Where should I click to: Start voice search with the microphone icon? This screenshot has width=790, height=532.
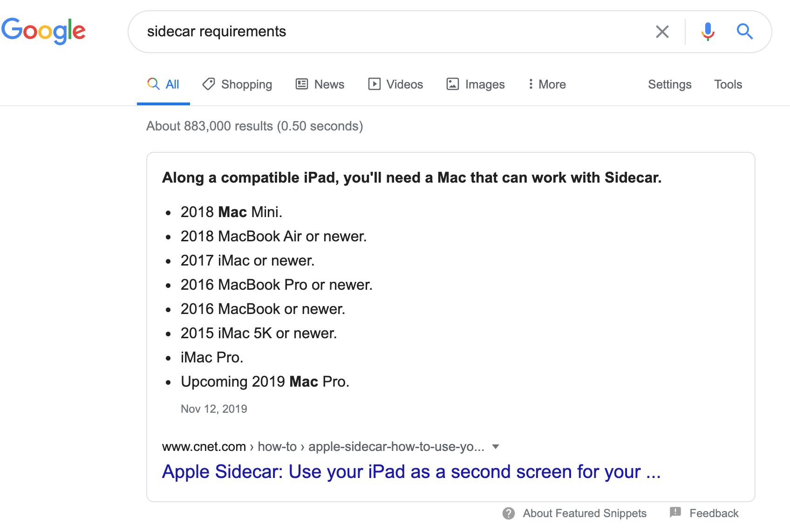(708, 32)
